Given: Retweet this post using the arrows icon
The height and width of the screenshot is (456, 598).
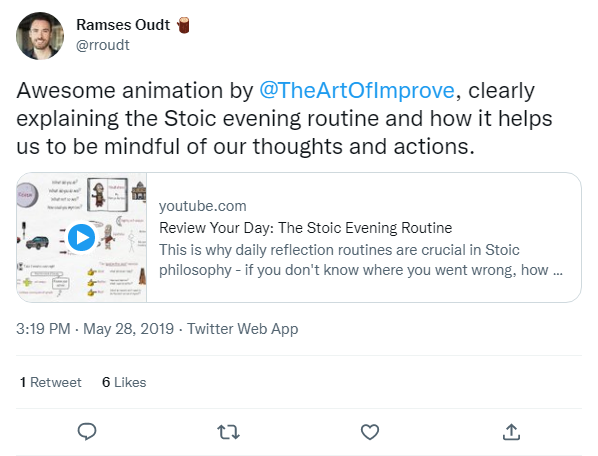Looking at the screenshot, I should (228, 432).
